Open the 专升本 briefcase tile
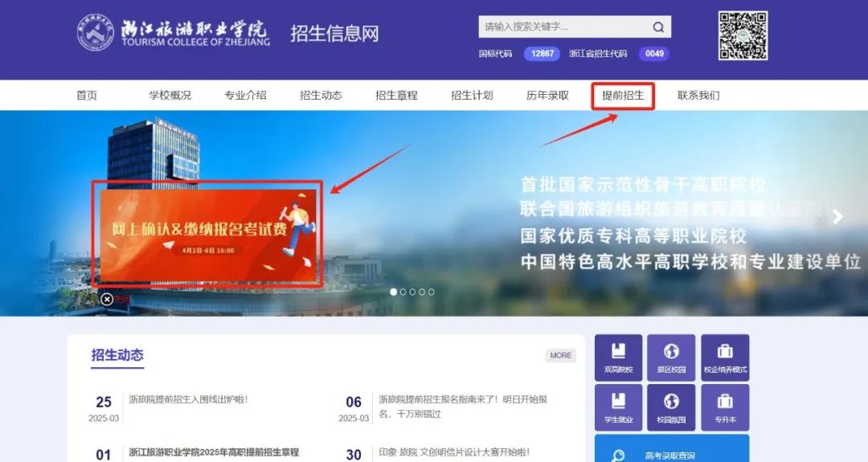This screenshot has width=868, height=462. (725, 407)
